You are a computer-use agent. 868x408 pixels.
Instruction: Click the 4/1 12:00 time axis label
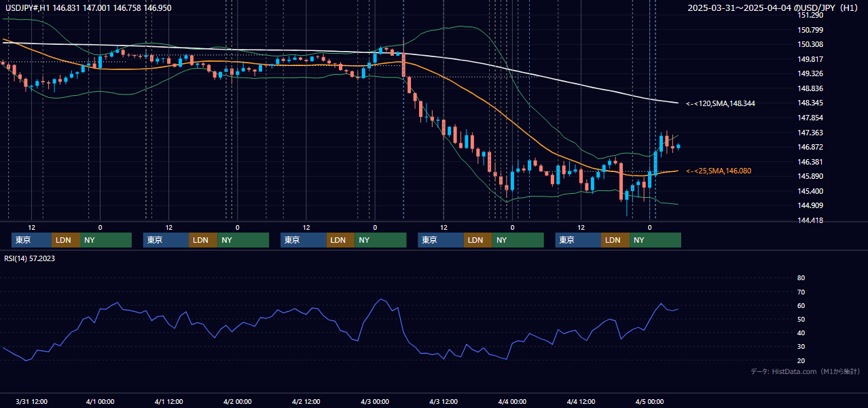[x=168, y=401]
